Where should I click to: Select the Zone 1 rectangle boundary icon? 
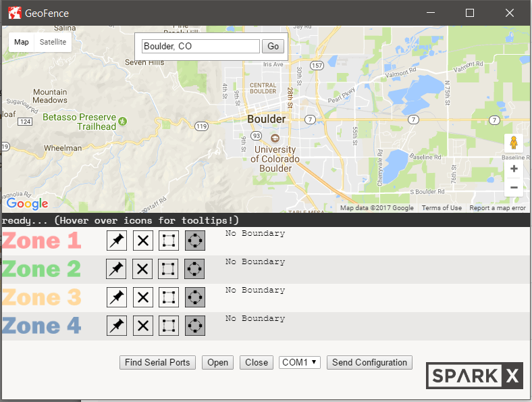[169, 241]
